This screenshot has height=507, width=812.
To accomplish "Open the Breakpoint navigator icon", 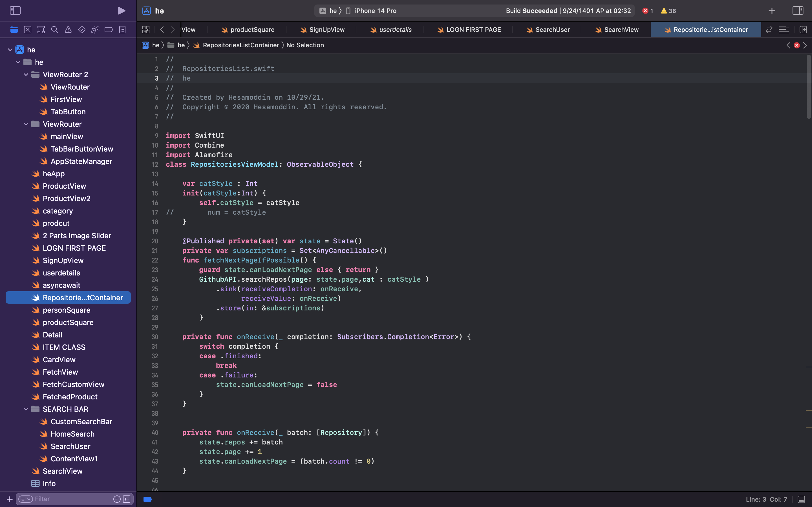I will coord(108,30).
